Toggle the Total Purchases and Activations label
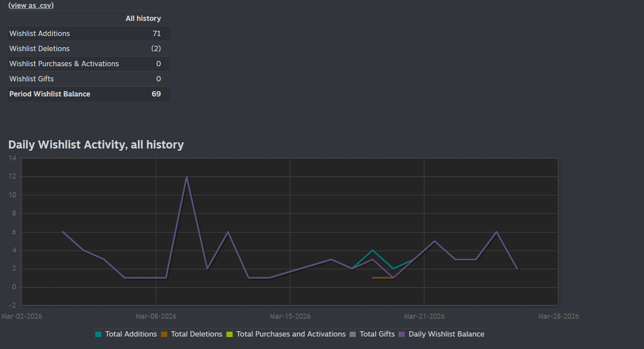Screen dimensions: 644x349 pos(290,334)
